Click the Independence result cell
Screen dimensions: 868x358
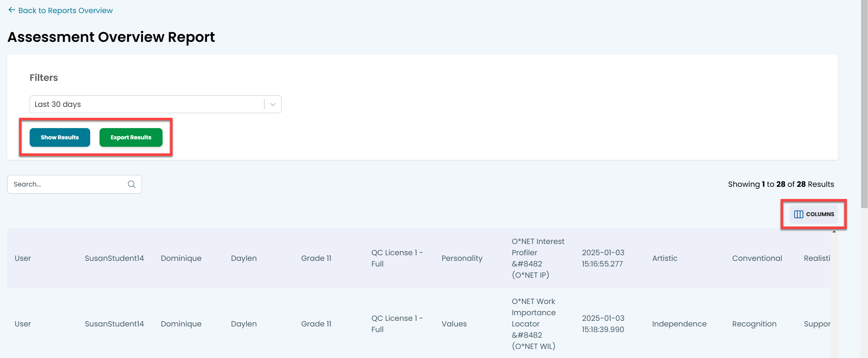click(679, 324)
